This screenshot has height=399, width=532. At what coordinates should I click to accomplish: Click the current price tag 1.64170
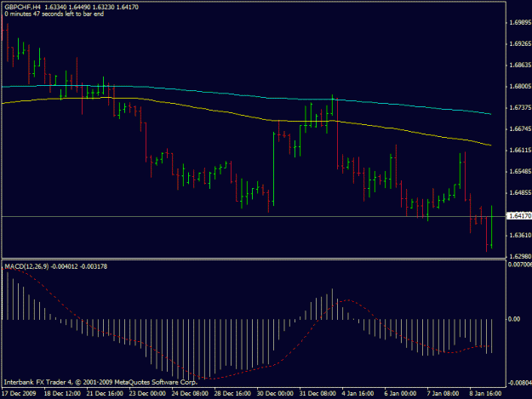click(x=519, y=216)
